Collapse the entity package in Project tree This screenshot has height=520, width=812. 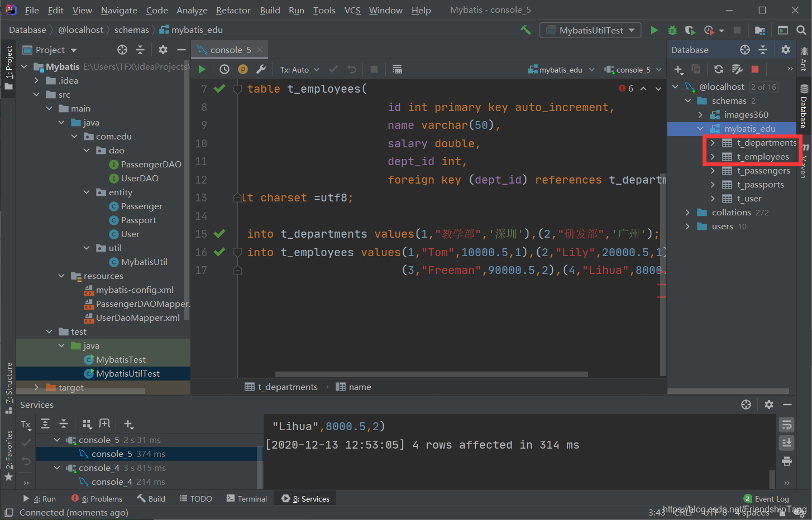click(87, 192)
